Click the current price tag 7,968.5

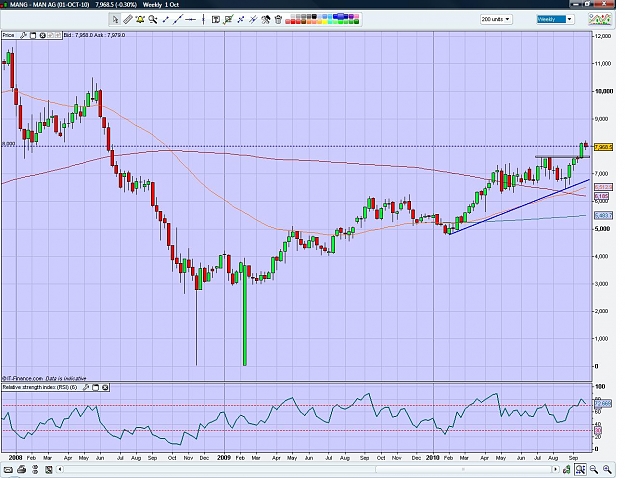pos(603,147)
